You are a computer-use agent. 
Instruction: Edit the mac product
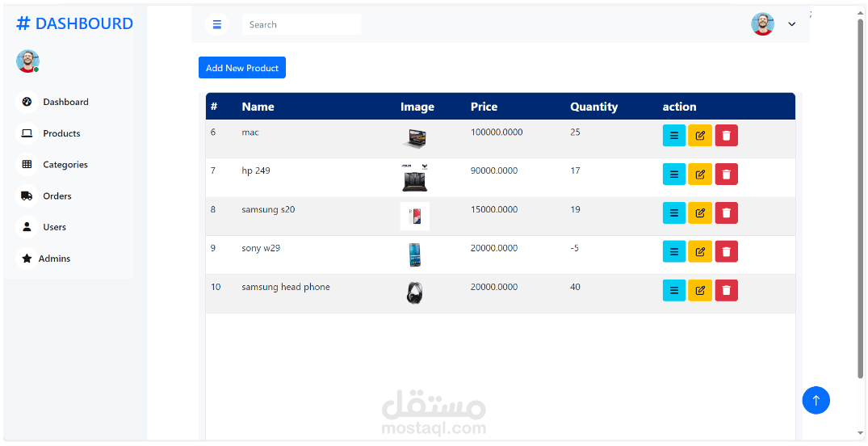(700, 135)
